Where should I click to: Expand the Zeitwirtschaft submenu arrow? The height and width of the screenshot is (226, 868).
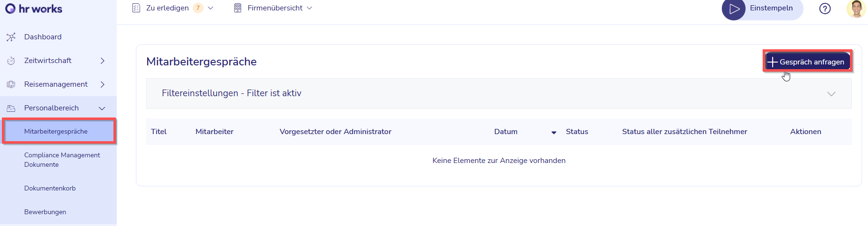point(103,61)
